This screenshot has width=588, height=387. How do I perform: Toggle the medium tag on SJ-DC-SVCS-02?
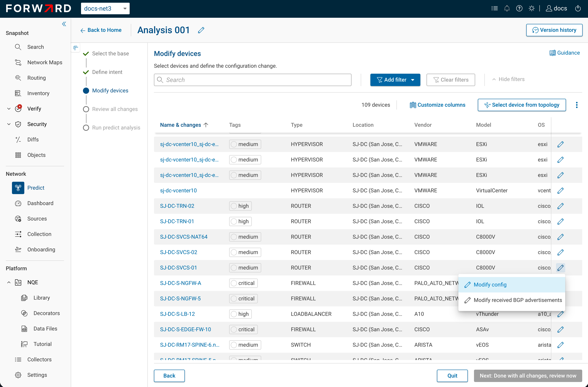click(245, 252)
